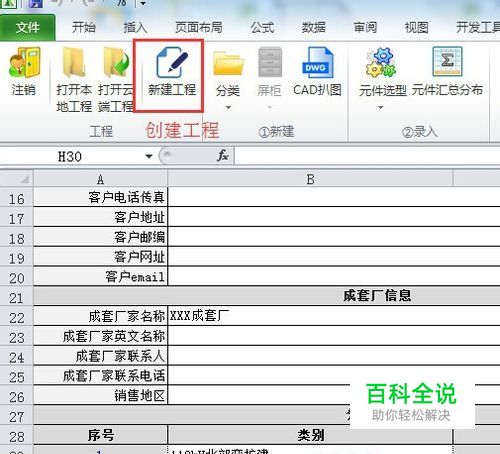Select column A header
The width and height of the screenshot is (500, 454).
tap(100, 179)
